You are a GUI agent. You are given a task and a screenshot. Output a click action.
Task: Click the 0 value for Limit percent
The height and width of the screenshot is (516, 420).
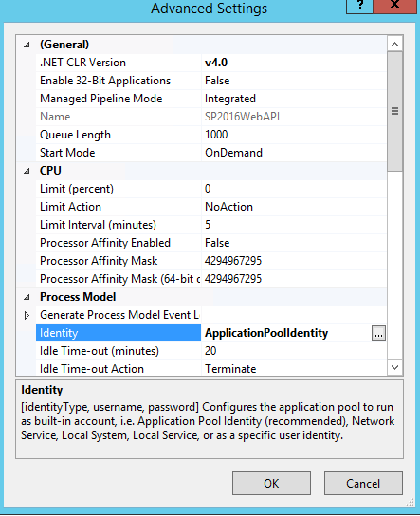pyautogui.click(x=208, y=189)
